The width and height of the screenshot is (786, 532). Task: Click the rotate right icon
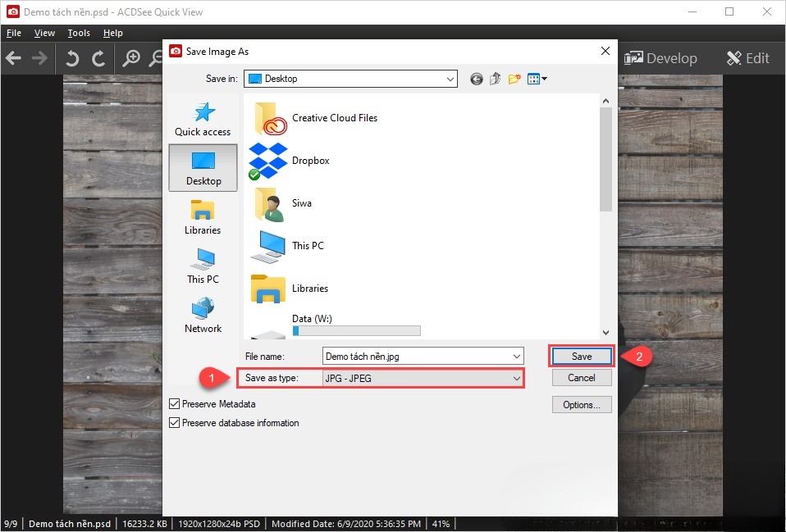(x=98, y=58)
